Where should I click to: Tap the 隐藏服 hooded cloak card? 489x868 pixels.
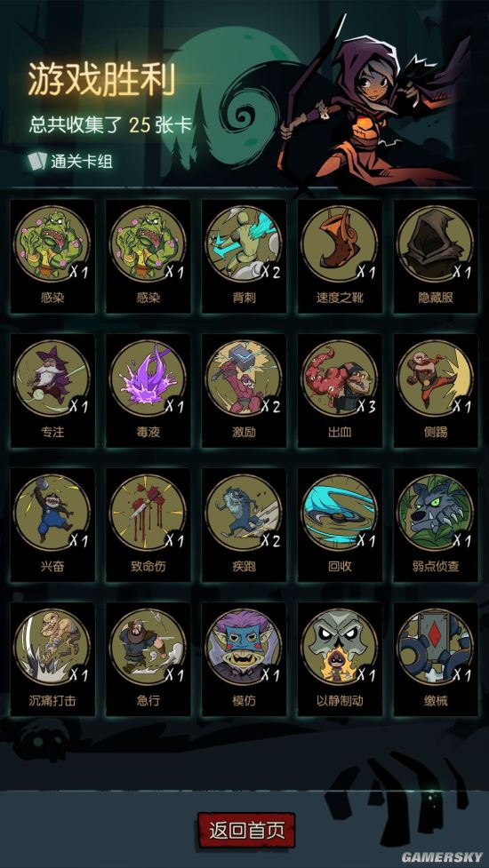click(x=436, y=256)
